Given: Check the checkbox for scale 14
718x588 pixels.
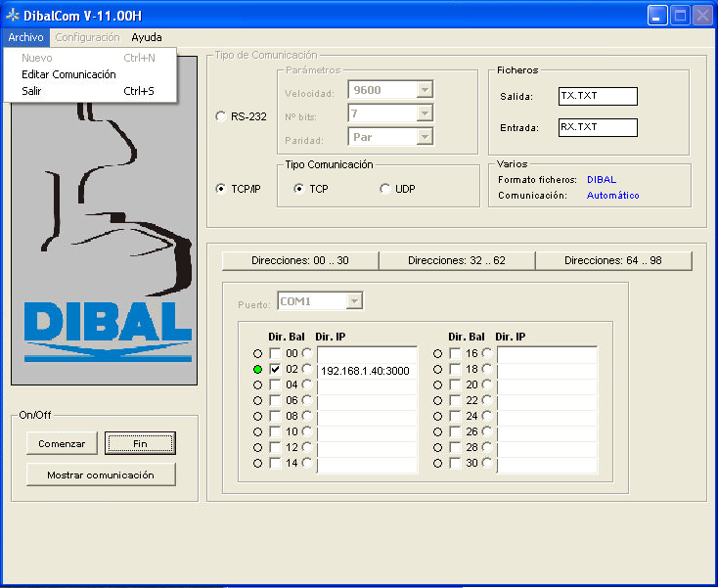Looking at the screenshot, I should click(275, 463).
